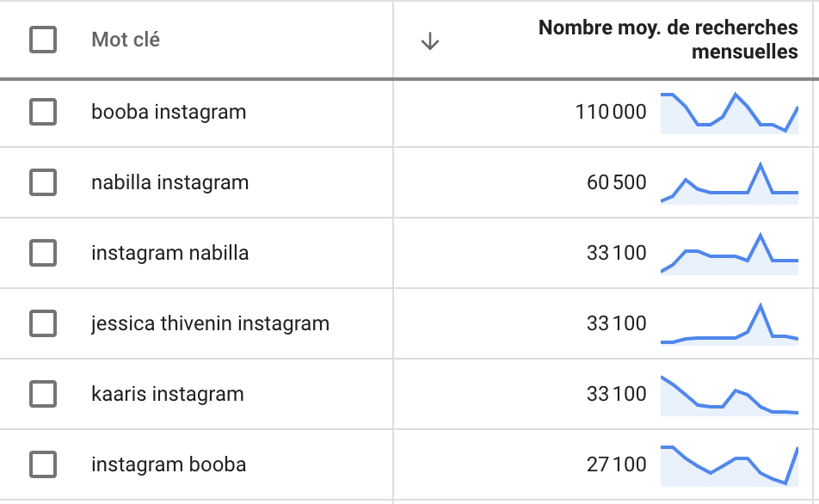Check the checkbox for jessica thivenin instagram
Image resolution: width=819 pixels, height=504 pixels.
pos(43,323)
